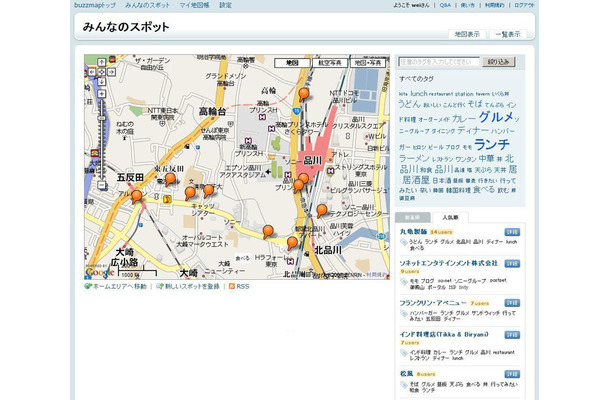Image resolution: width=610 pixels, height=400 pixels.
Task: Click the 新しいスポットを登録 link
Action: click(192, 286)
